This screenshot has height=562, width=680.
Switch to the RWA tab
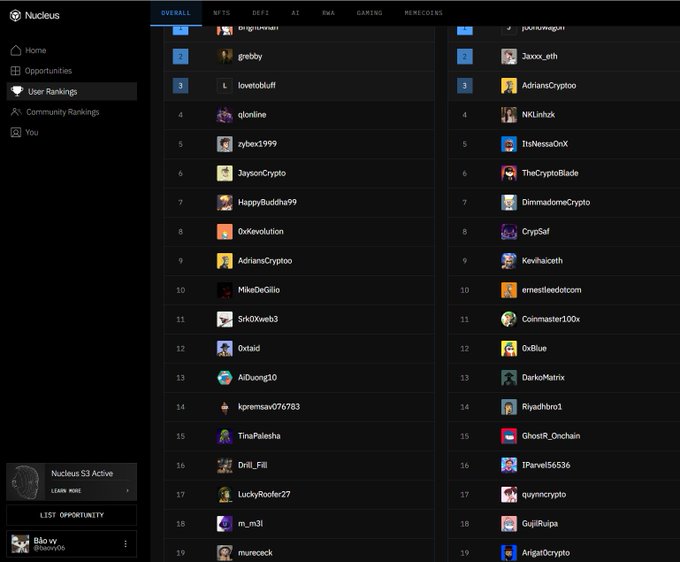click(x=328, y=13)
